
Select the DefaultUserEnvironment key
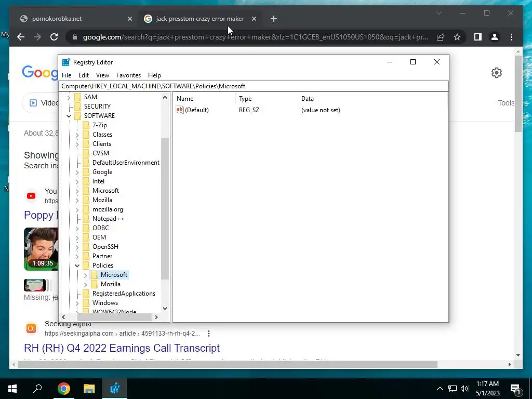tap(126, 163)
